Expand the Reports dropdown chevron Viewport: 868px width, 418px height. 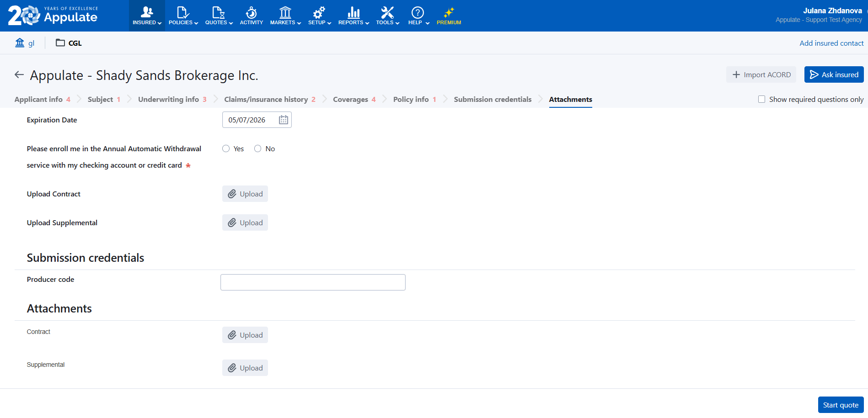pos(367,23)
